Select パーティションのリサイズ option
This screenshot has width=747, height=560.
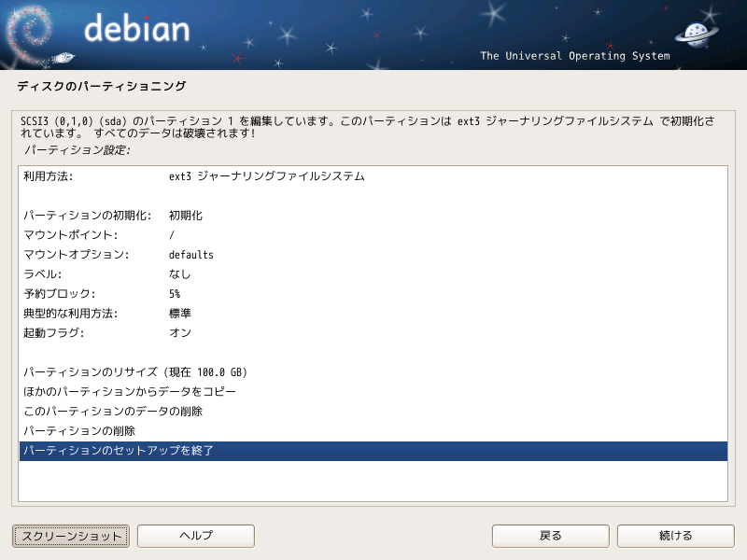point(373,371)
